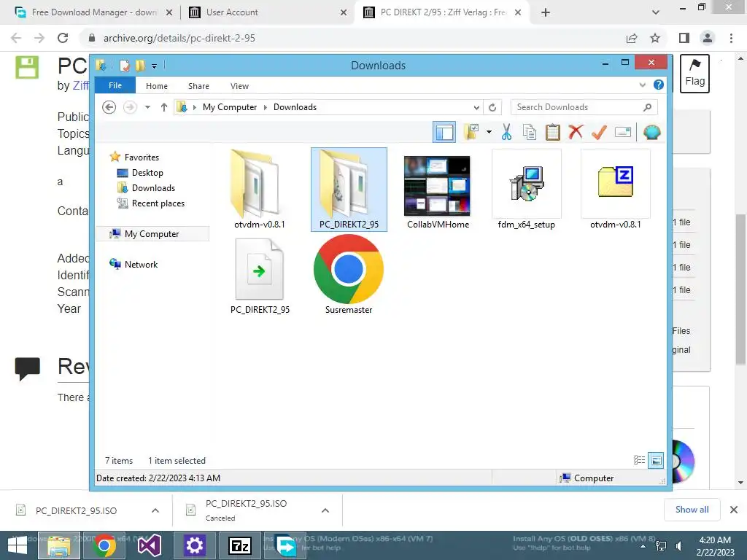Open Chrome profile avatar
The width and height of the screenshot is (747, 560).
pos(708,38)
